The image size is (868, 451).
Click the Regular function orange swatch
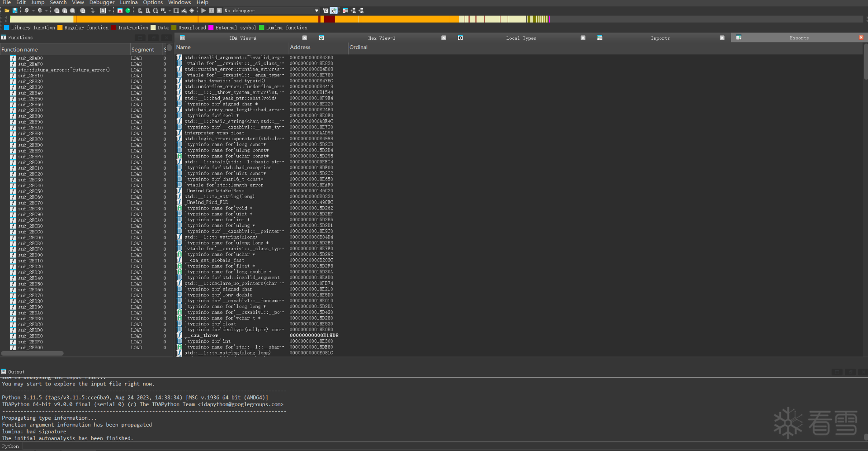[60, 28]
